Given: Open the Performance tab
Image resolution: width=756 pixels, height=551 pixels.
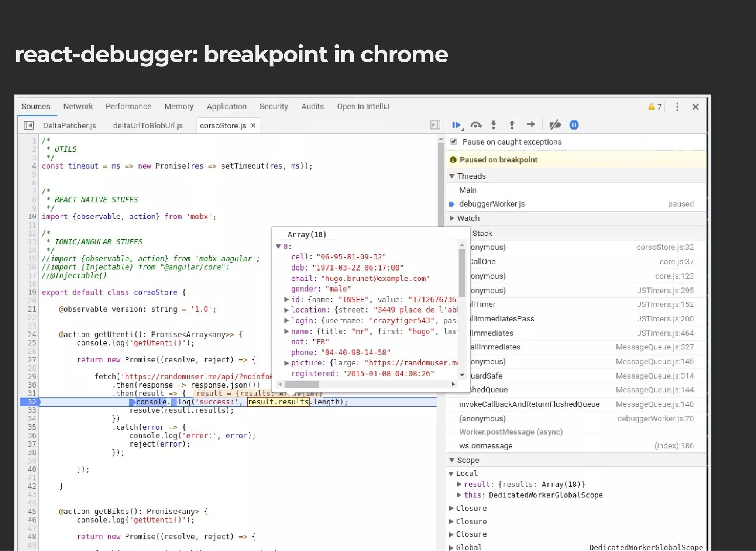Looking at the screenshot, I should coord(128,106).
